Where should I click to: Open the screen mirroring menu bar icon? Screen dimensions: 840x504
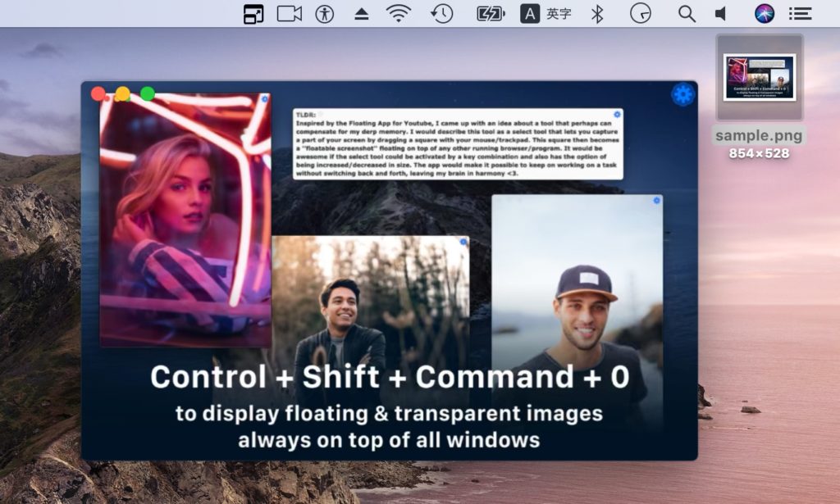(253, 13)
